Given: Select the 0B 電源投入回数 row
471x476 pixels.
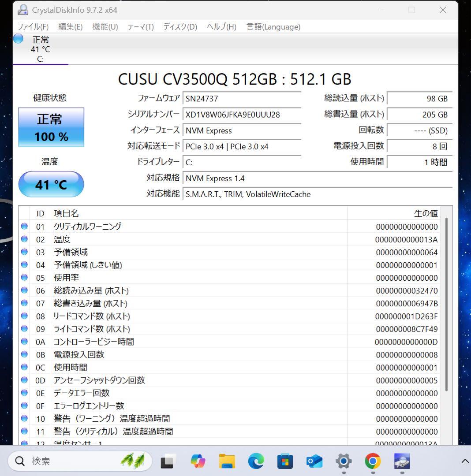Looking at the screenshot, I should point(229,354).
